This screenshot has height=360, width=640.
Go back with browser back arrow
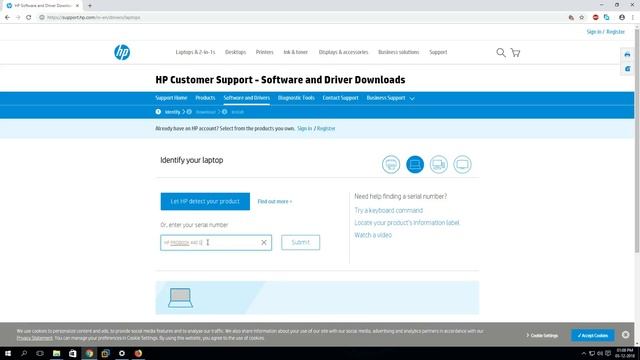pyautogui.click(x=7, y=18)
